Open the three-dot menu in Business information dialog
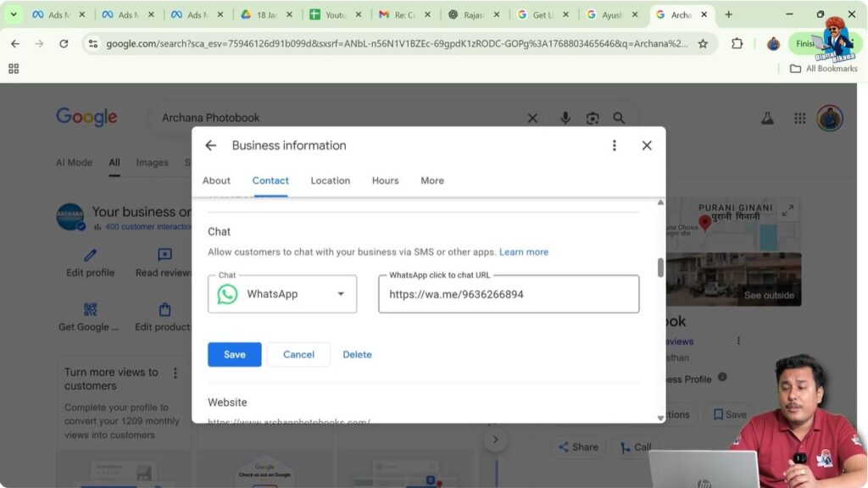 click(614, 145)
